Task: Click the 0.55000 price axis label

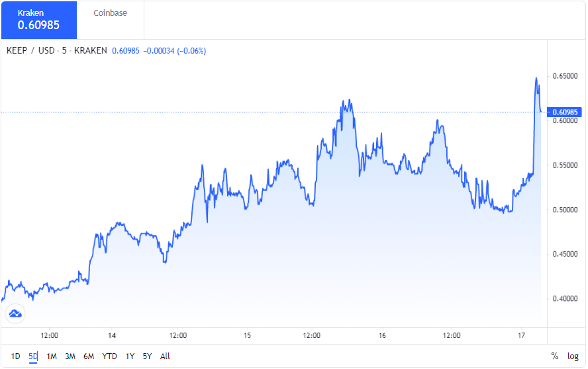Action: [x=565, y=165]
